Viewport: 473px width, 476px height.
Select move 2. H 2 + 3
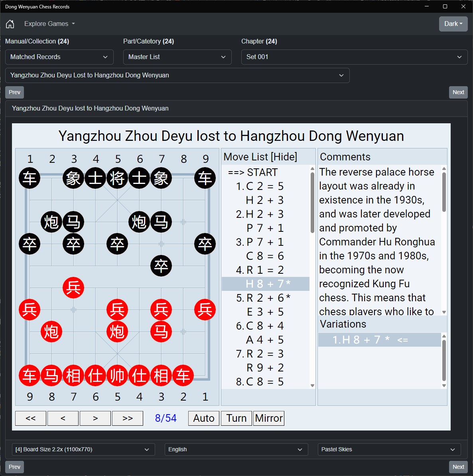266,214
